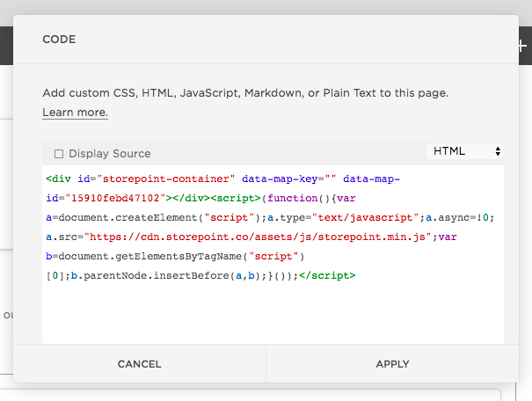The height and width of the screenshot is (401, 532).
Task: Click inside the code editor area
Action: [x=273, y=254]
